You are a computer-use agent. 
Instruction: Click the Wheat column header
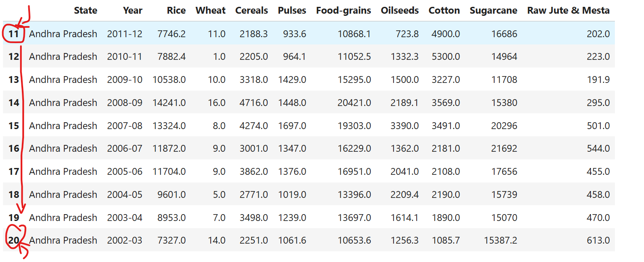click(x=210, y=11)
